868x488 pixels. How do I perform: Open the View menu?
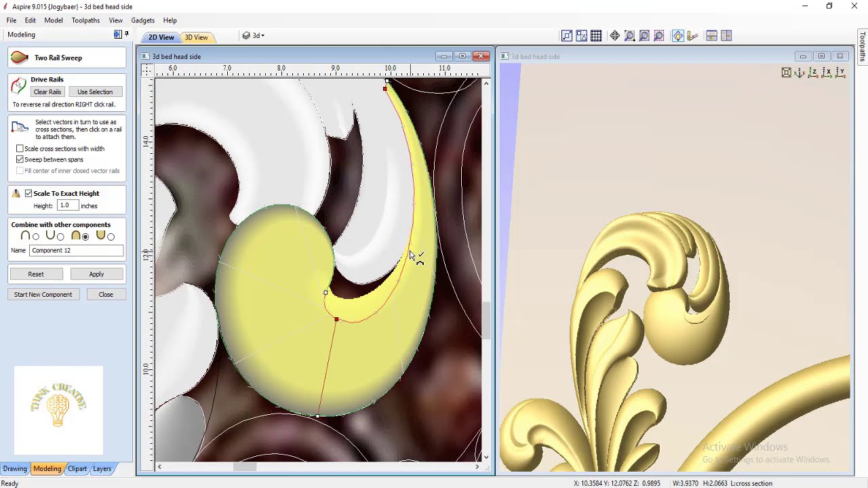[x=116, y=20]
